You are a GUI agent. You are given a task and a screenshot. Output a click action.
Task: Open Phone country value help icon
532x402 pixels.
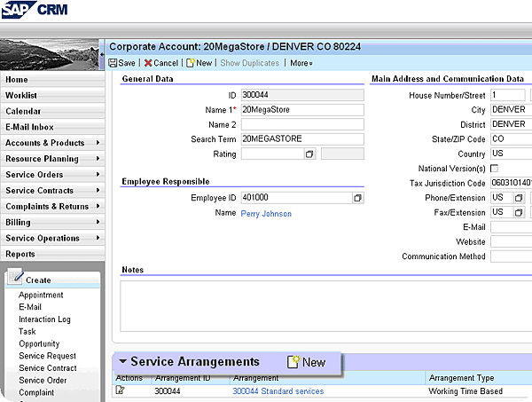click(519, 198)
